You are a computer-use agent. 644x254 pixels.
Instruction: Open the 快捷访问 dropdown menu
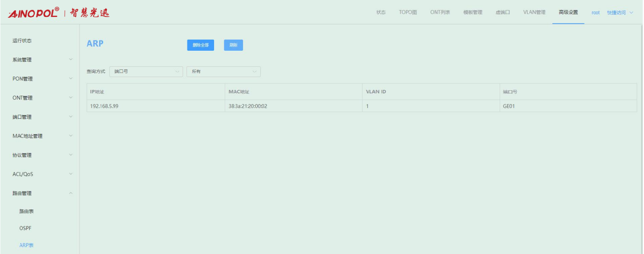point(620,12)
